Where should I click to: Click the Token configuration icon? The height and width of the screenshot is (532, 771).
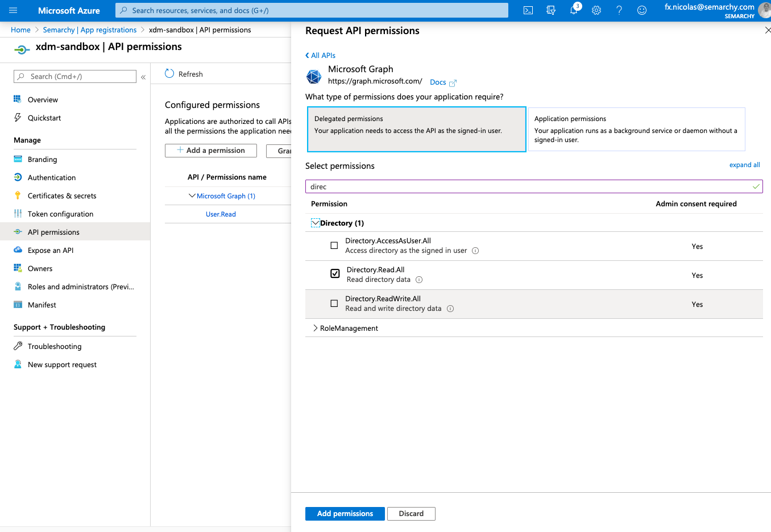point(18,214)
